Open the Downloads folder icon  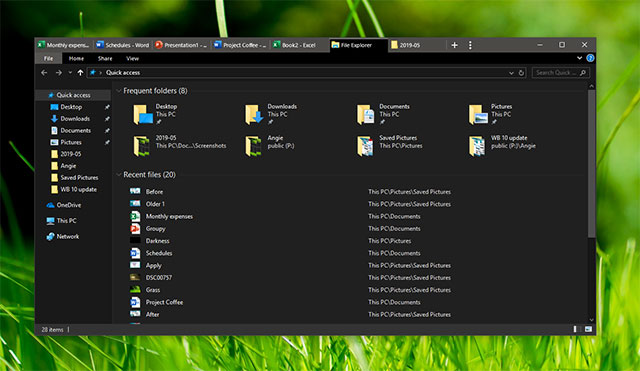tap(253, 114)
